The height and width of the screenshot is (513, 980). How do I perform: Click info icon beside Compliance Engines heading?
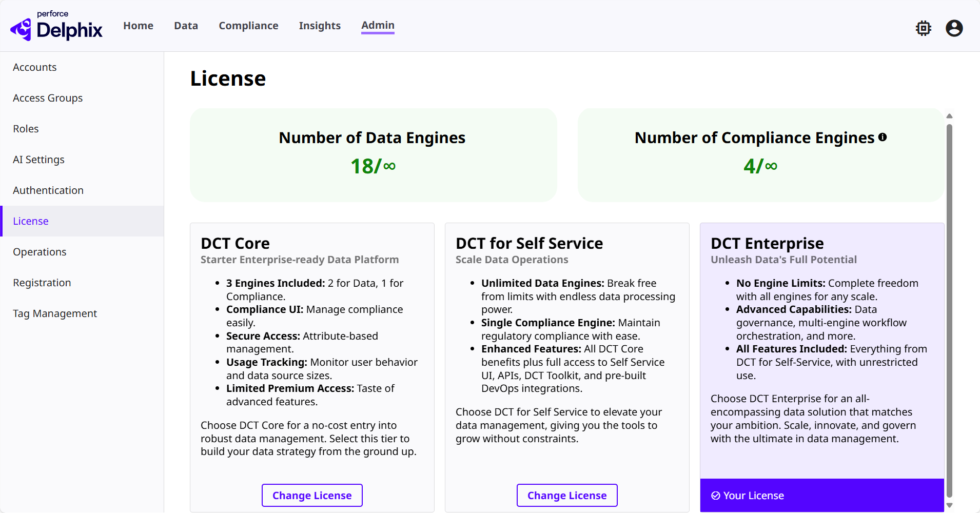(883, 137)
